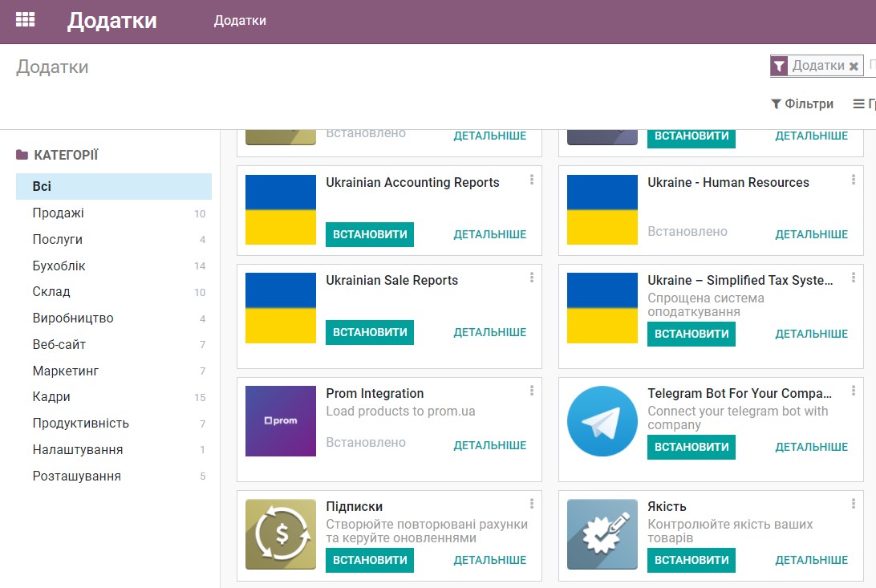Open the apps grid menu top-left
876x588 pixels.
pos(25,19)
